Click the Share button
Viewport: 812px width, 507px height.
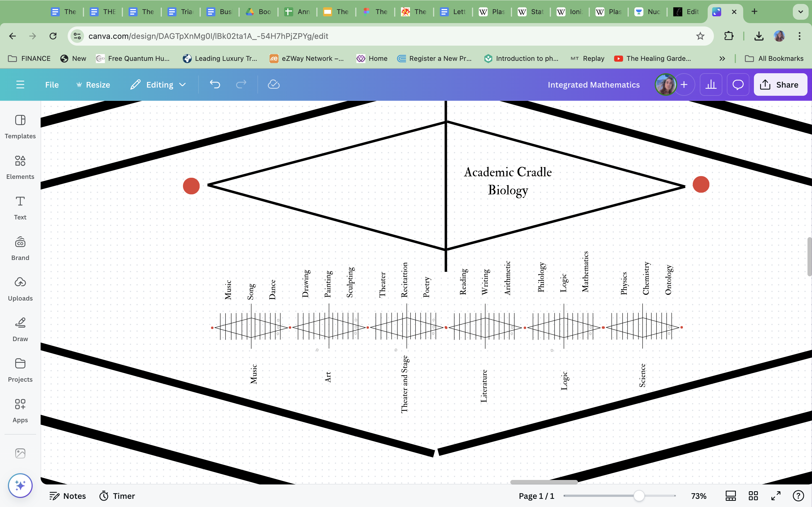tap(780, 84)
